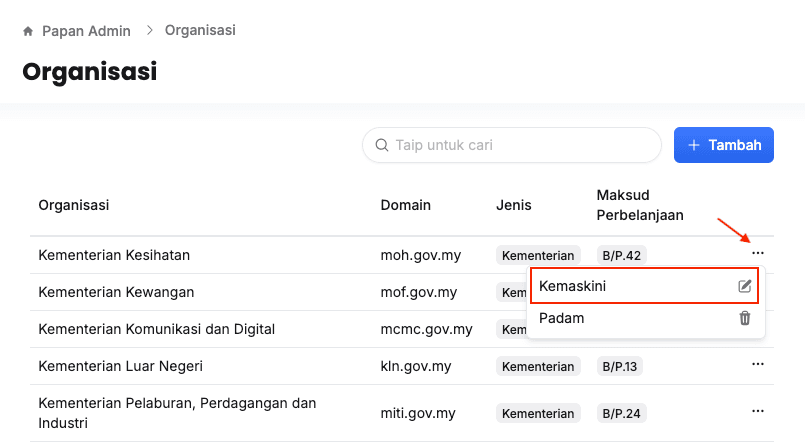Click the Organisasi breadcrumb item
This screenshot has width=805, height=442.
click(200, 30)
